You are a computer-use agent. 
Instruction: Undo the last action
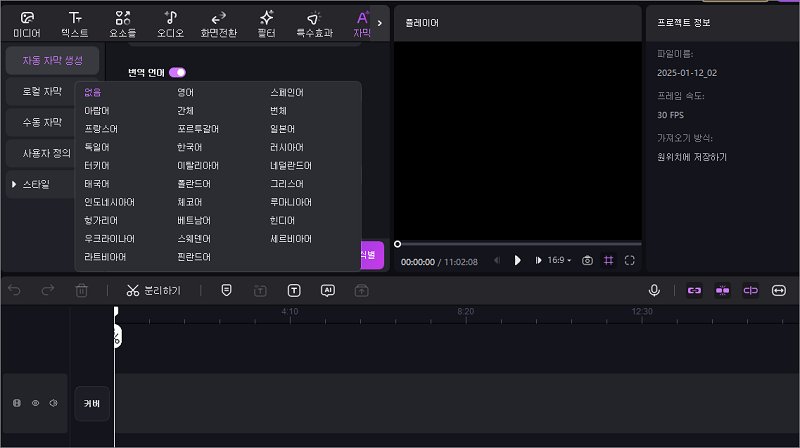(x=15, y=291)
